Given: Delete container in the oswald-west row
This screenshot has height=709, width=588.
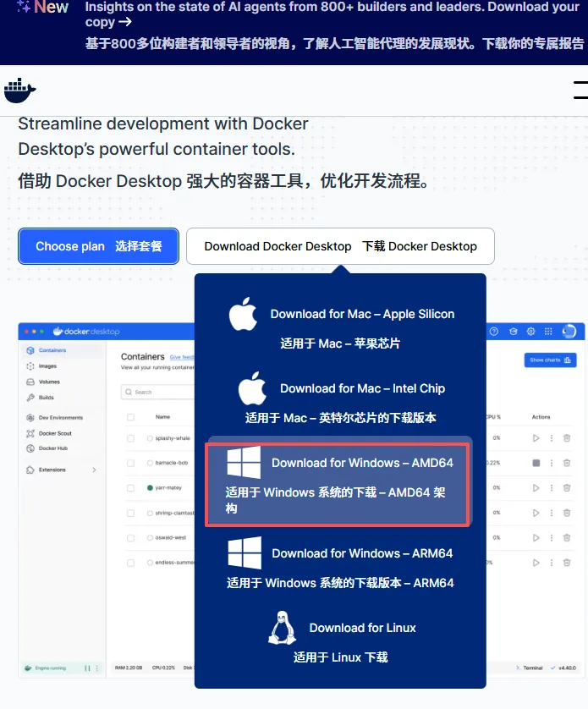Looking at the screenshot, I should tap(567, 537).
